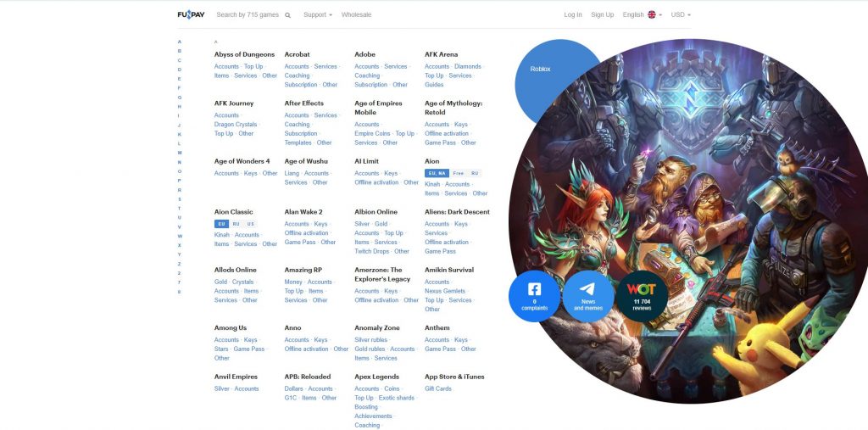Screen dimensions: 868x430
Task: Go to the Wholesale page
Action: 356,15
